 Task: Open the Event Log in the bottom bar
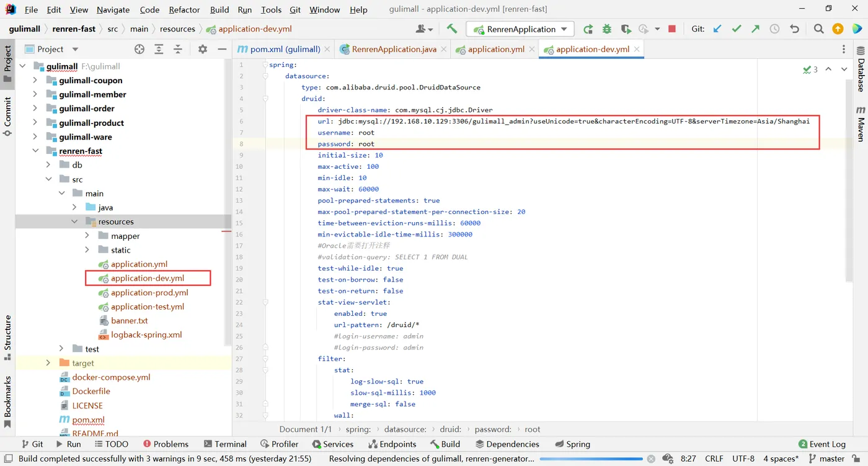(822, 444)
